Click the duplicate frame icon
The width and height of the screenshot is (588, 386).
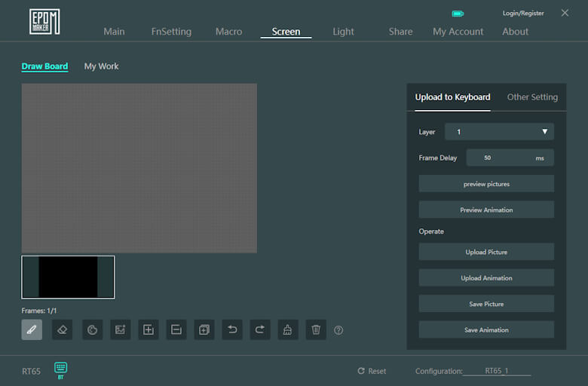[204, 329]
